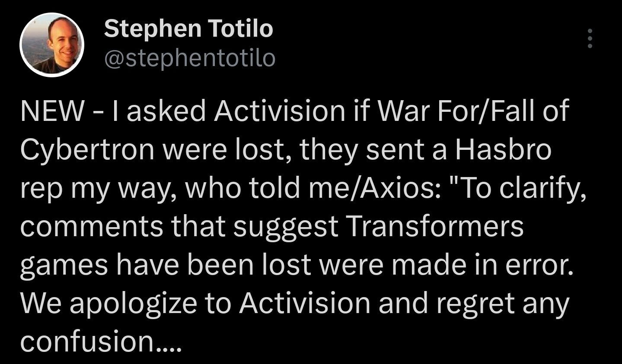Click the word Hasbro in the tweet
Image resolution: width=622 pixels, height=364 pixels.
pyautogui.click(x=502, y=149)
